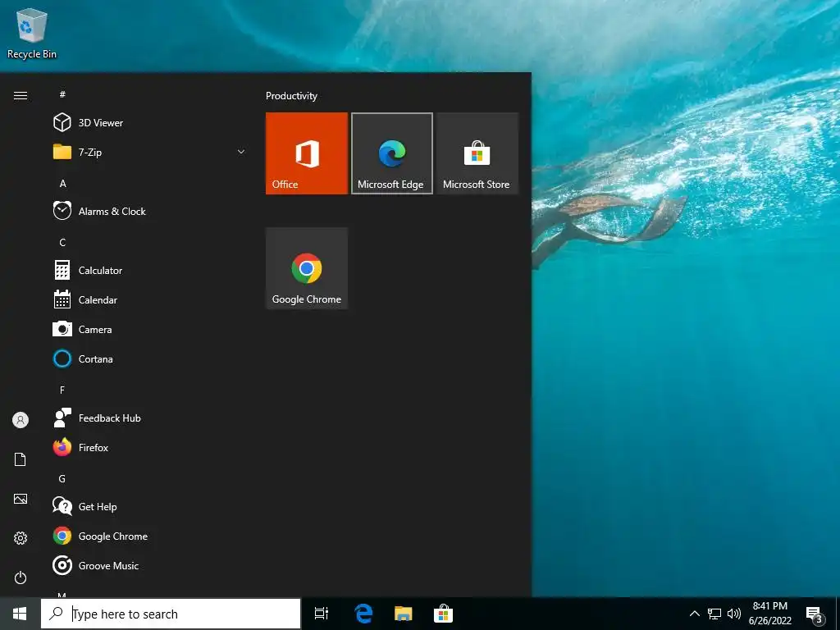Expand the 7-Zip folder chevron

coord(241,152)
